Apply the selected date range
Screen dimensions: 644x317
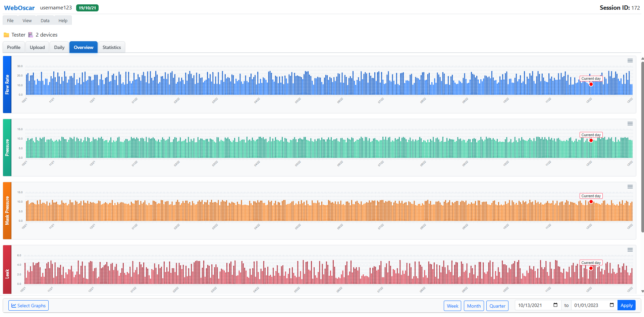pyautogui.click(x=626, y=306)
